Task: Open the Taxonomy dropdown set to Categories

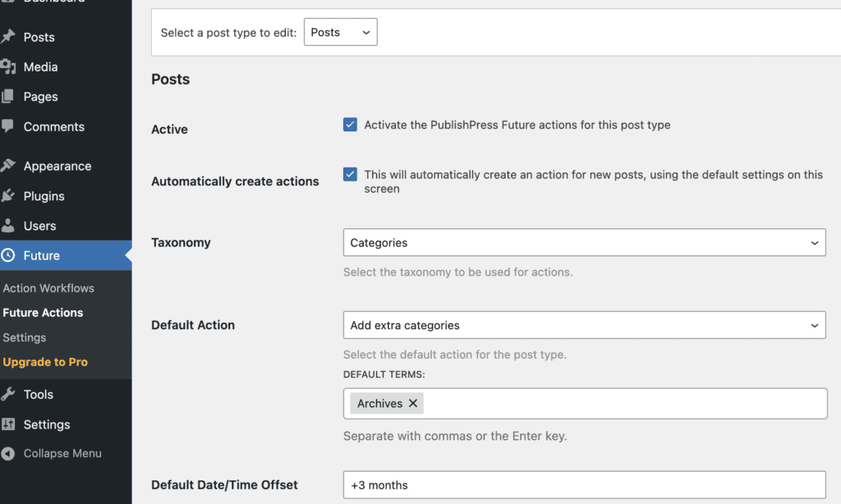Action: click(x=584, y=242)
